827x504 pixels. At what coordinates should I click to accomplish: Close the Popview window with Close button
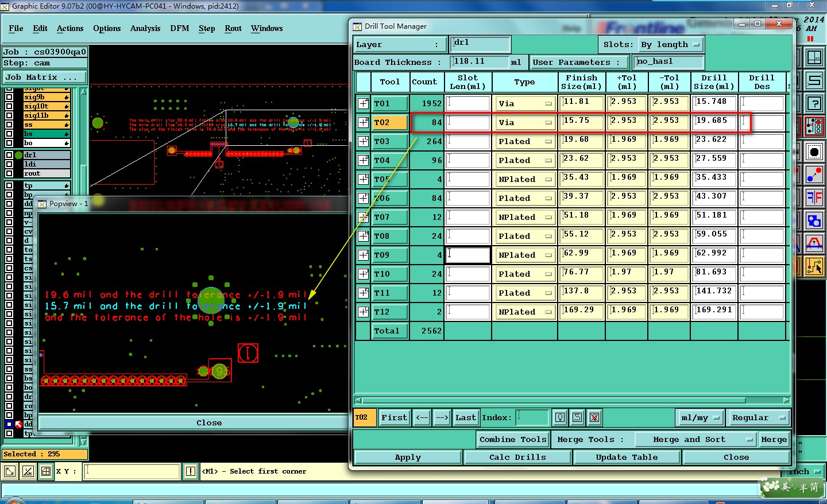(209, 422)
